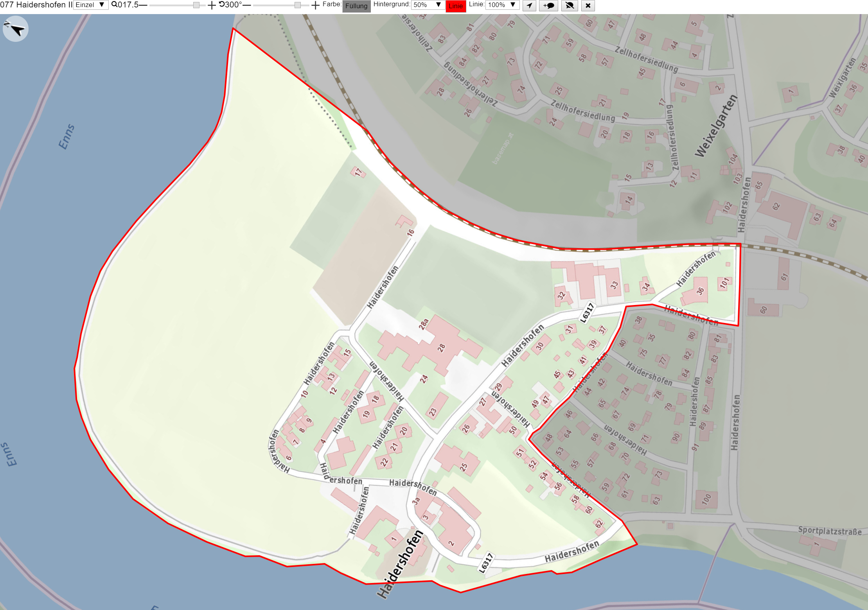Click the X close toolbar button
This screenshot has width=868, height=610.
point(588,5)
